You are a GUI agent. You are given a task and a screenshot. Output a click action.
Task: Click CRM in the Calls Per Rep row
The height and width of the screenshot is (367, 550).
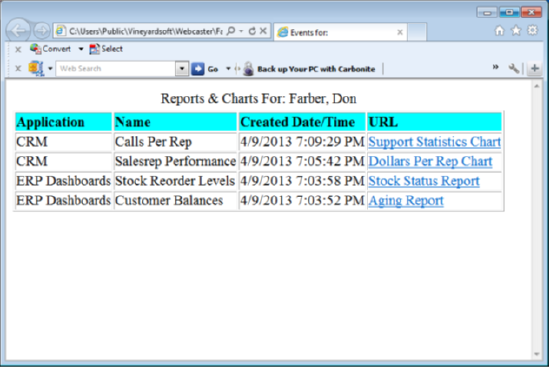click(x=32, y=142)
